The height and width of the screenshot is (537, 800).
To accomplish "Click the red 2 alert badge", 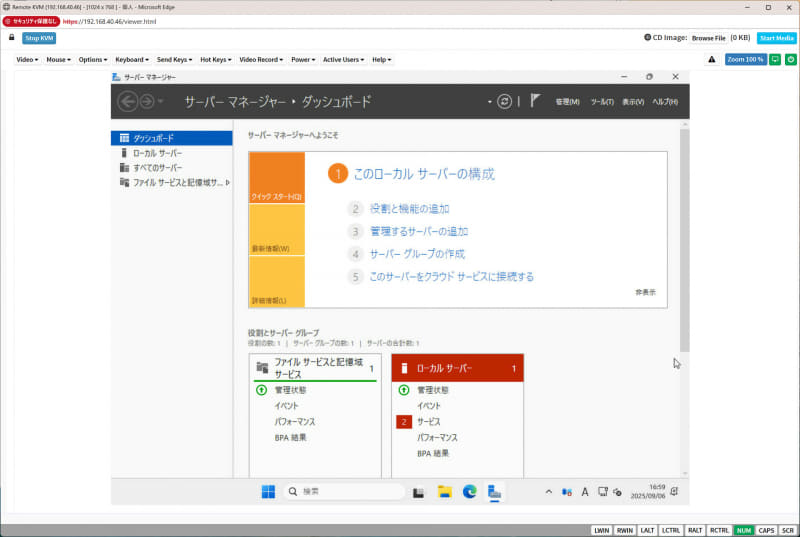I will click(x=404, y=422).
